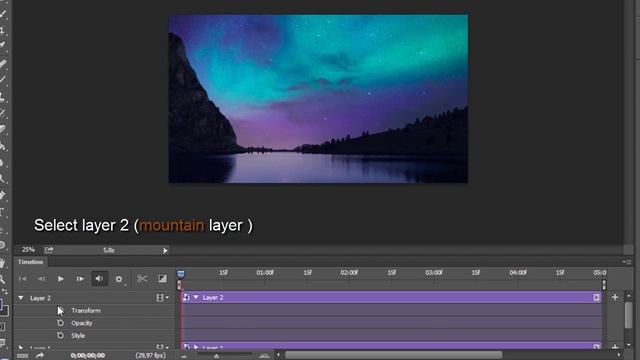The width and height of the screenshot is (640, 360).
Task: Click the horizontal scrollbar left arrow
Action: coord(279,355)
